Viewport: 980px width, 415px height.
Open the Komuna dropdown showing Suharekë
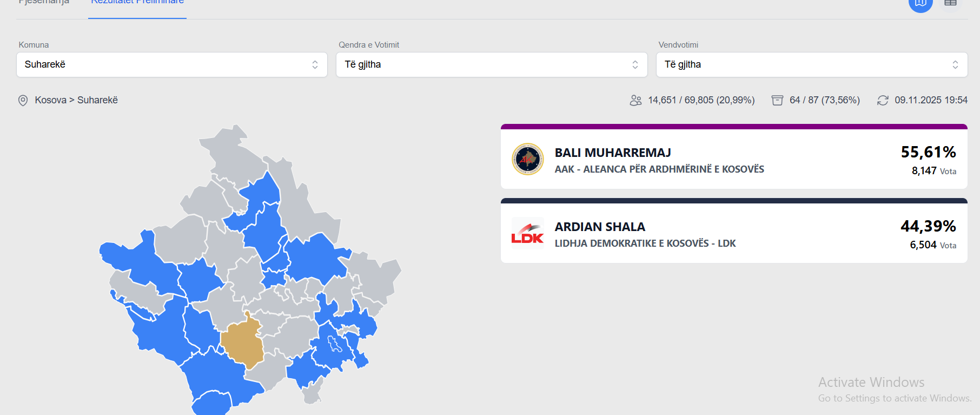coord(171,65)
